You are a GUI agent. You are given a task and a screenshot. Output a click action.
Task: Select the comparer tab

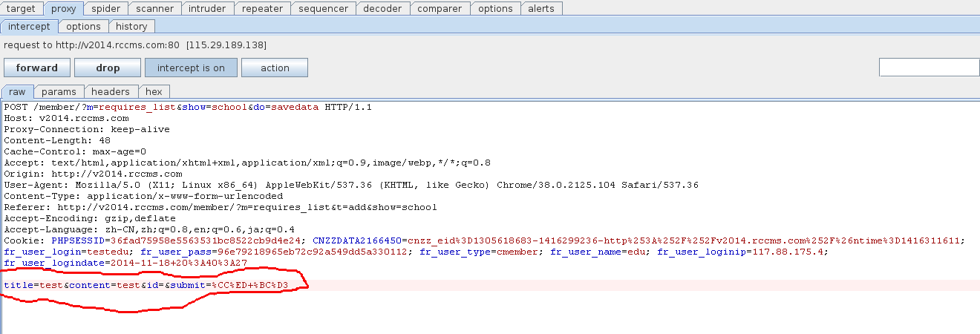(440, 9)
